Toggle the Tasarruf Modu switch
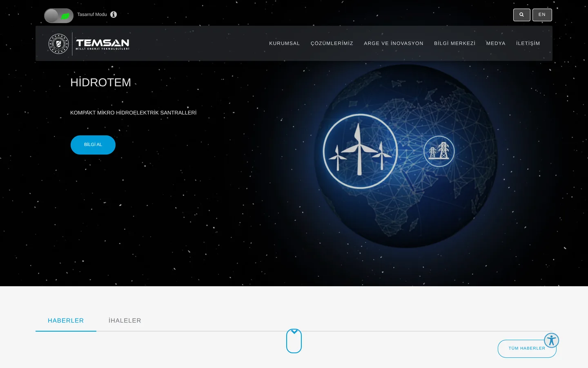588x368 pixels. tap(59, 16)
